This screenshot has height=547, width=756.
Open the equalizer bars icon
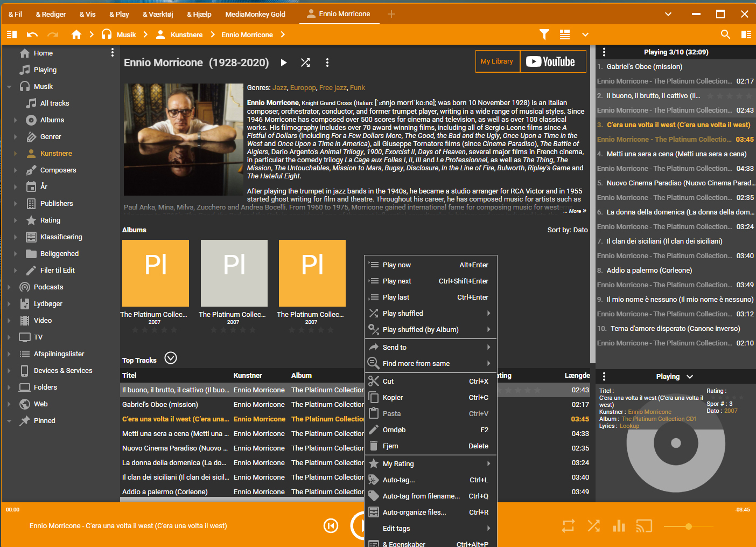click(x=619, y=525)
